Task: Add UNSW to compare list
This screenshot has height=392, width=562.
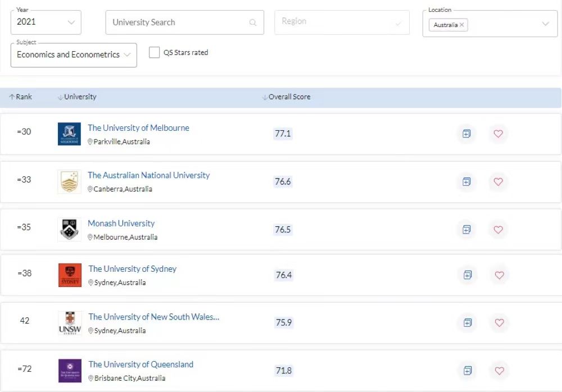Action: click(468, 322)
